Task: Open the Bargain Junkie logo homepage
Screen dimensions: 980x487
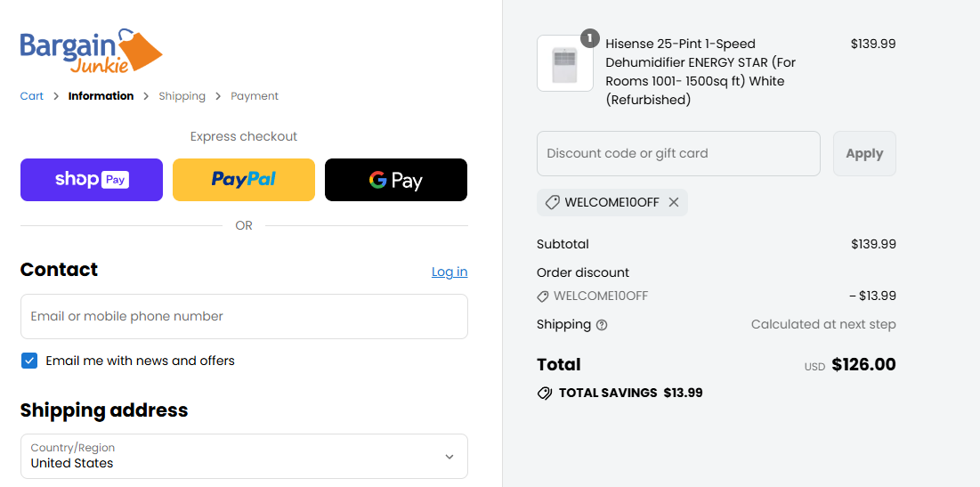Action: coord(92,52)
